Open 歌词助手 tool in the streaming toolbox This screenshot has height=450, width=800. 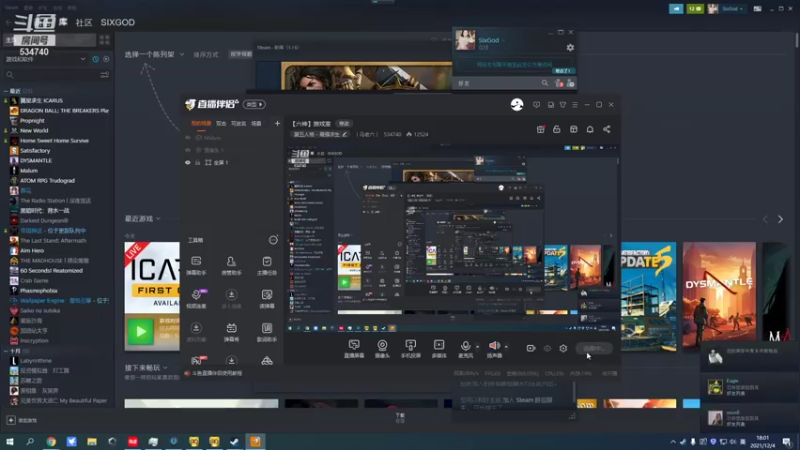pyautogui.click(x=267, y=332)
